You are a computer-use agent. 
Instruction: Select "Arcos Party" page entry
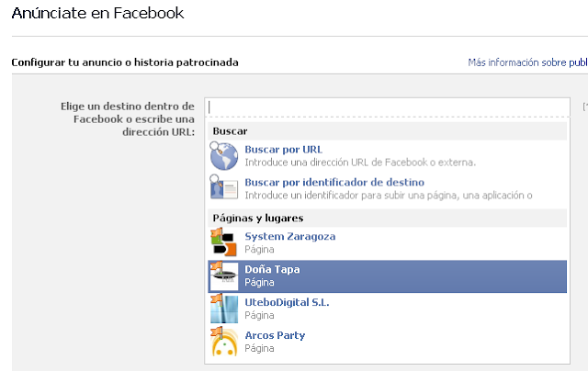click(x=275, y=335)
